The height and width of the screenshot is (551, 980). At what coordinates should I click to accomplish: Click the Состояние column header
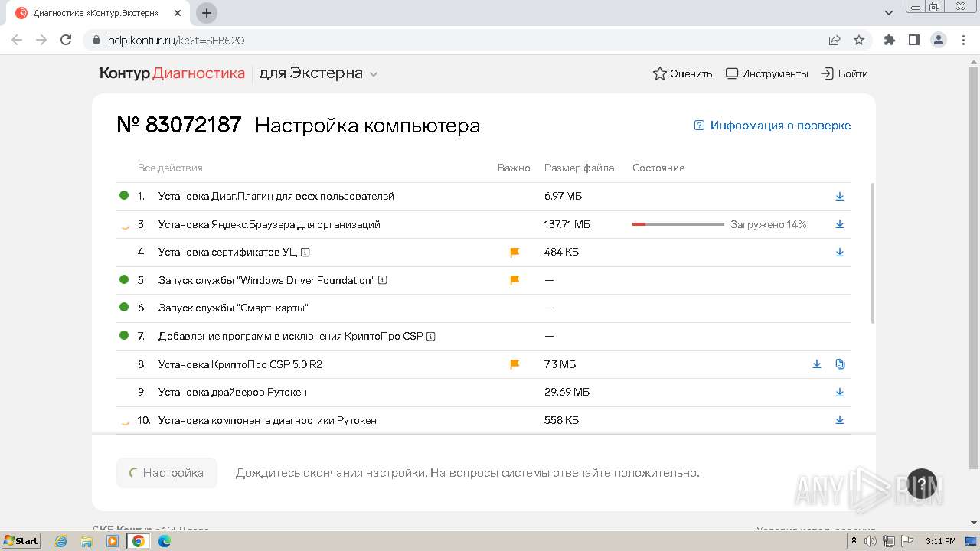tap(658, 168)
